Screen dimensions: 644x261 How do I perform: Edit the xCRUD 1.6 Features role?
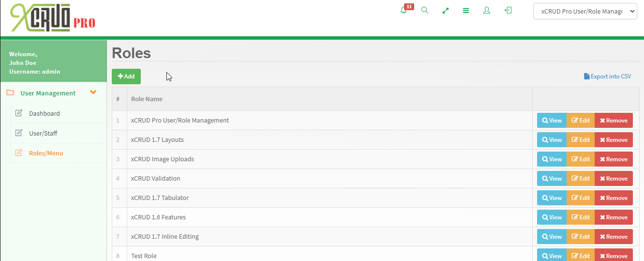click(581, 217)
